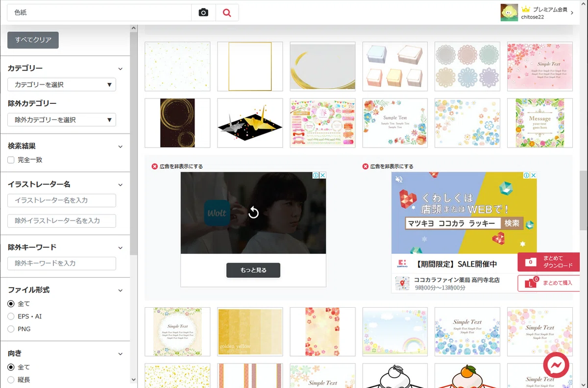Click the red magnifier search button
588x388 pixels.
point(227,13)
